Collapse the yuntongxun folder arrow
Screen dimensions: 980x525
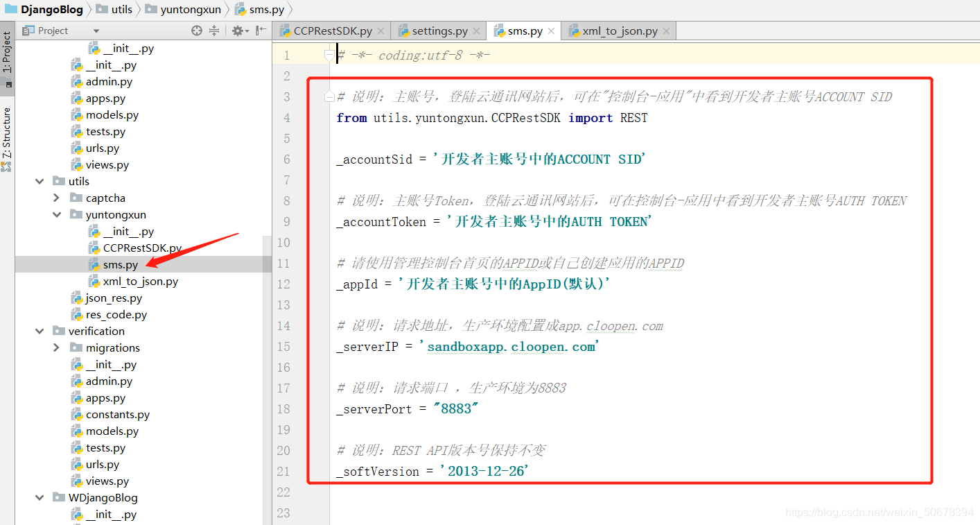pos(57,214)
